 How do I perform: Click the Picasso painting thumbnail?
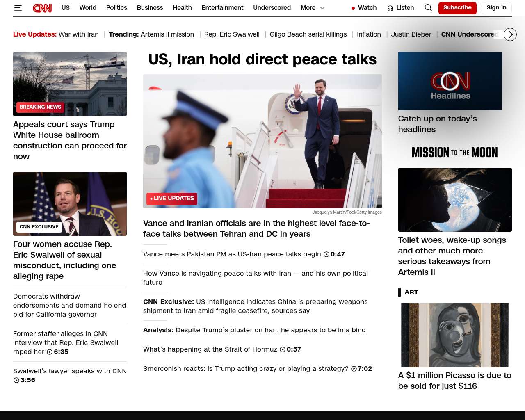[454, 335]
